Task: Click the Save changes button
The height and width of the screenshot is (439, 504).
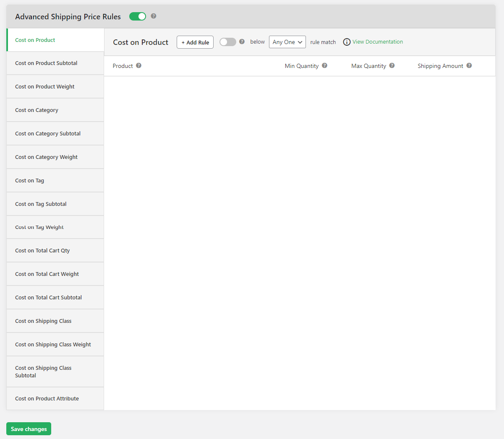Action: [x=29, y=429]
